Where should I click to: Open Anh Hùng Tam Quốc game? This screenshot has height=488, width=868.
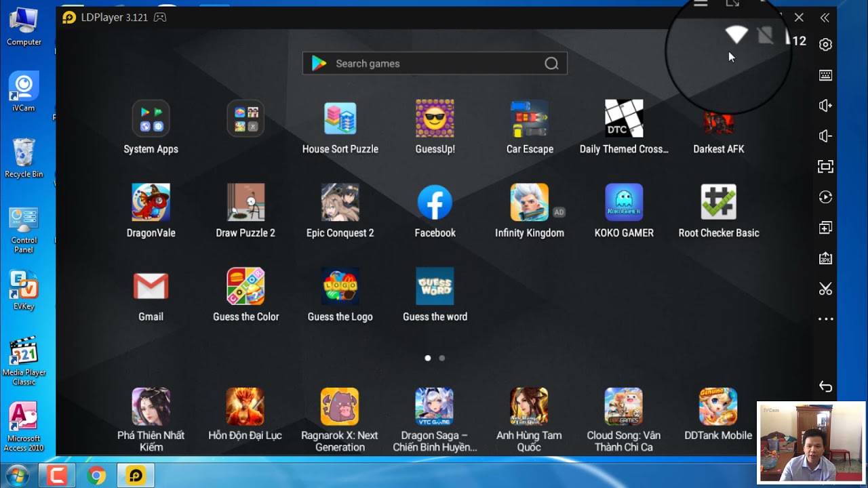pyautogui.click(x=529, y=406)
